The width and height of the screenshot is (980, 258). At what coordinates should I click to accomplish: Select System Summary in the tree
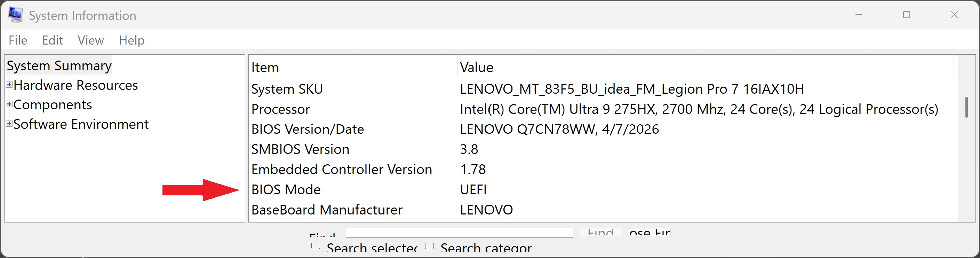[x=59, y=66]
